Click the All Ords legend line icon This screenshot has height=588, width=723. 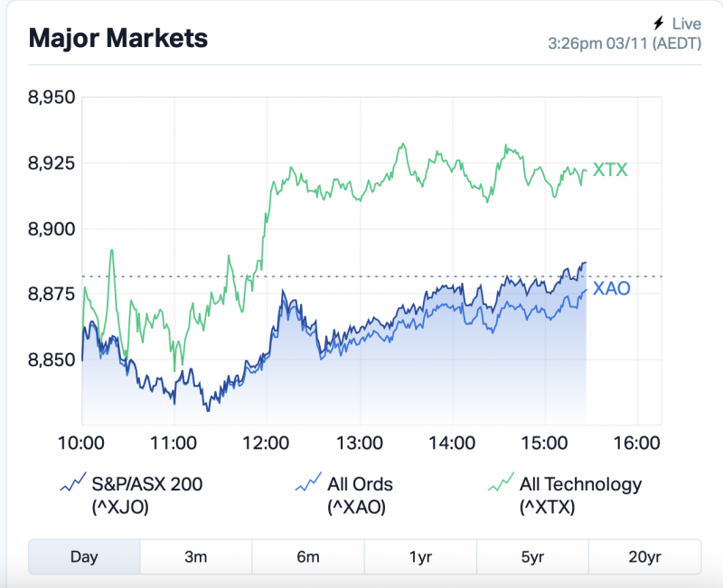309,483
